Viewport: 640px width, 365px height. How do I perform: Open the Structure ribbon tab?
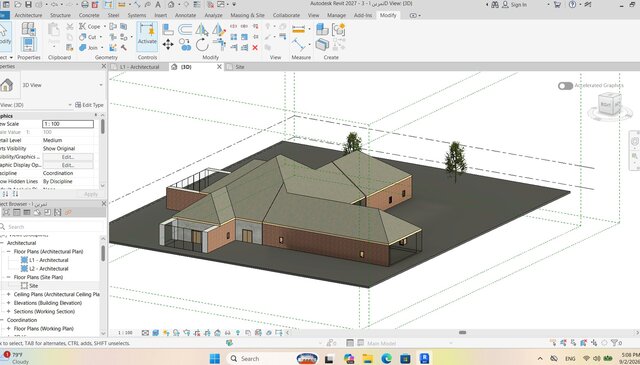pos(60,15)
